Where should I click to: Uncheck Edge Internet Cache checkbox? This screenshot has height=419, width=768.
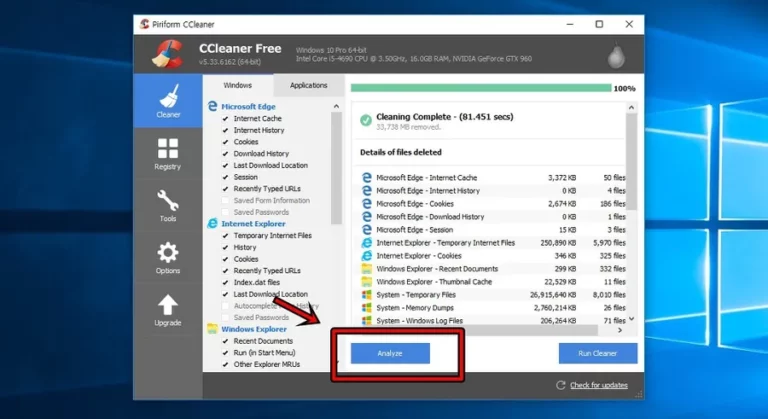click(225, 119)
